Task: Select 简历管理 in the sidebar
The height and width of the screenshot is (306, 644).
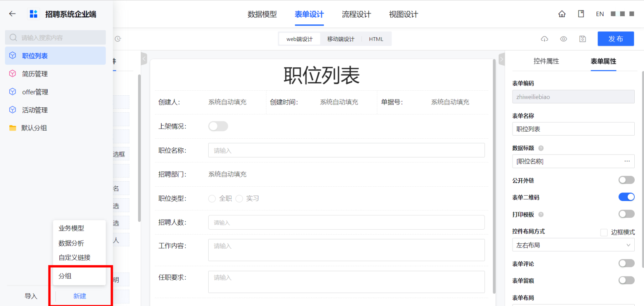Action: (x=55, y=74)
